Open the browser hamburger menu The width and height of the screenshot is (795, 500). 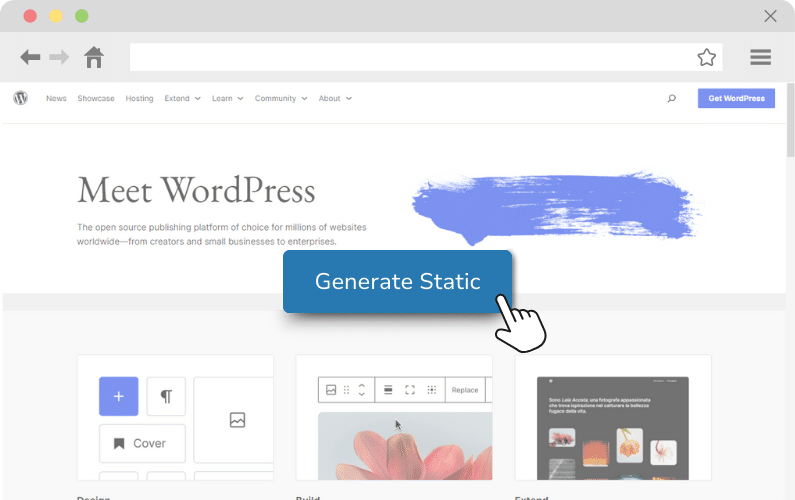coord(761,57)
